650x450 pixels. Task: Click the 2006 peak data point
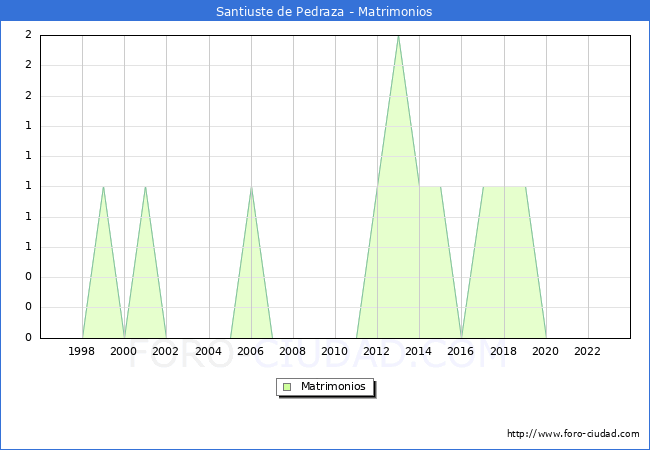tap(251, 187)
